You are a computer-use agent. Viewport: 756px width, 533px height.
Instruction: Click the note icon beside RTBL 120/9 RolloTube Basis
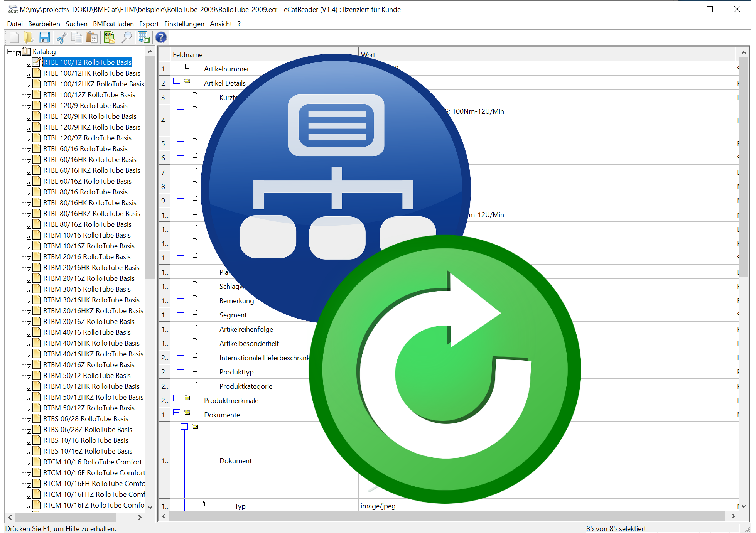37,105
